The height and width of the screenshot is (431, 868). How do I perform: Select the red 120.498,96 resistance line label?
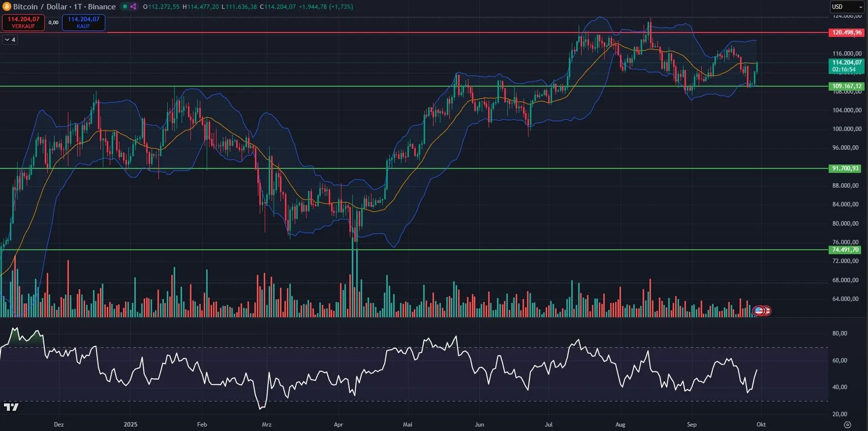click(846, 33)
